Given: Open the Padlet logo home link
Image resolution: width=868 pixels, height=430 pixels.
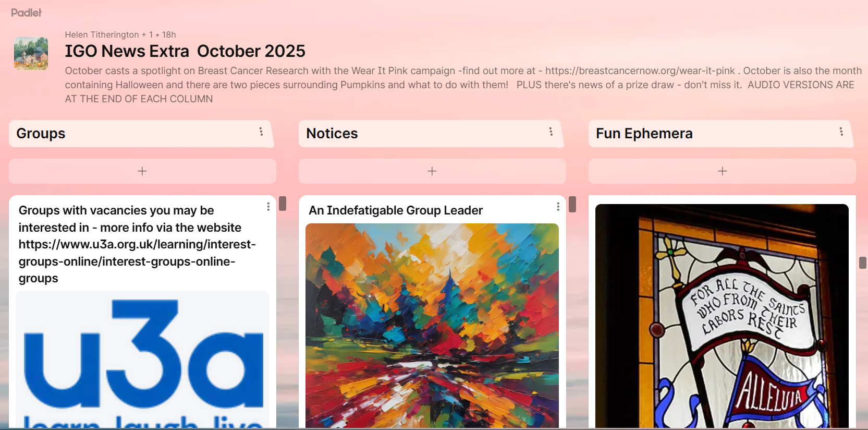Looking at the screenshot, I should pos(26,13).
